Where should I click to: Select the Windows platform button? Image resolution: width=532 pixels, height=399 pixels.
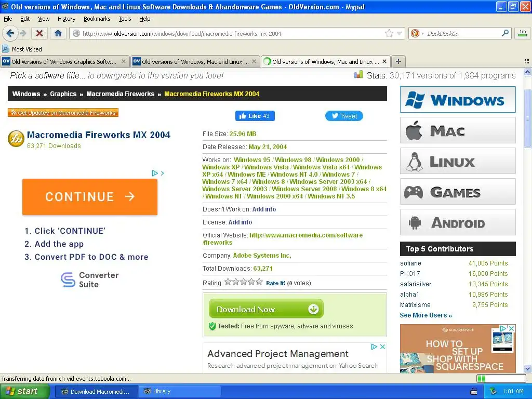(x=458, y=99)
